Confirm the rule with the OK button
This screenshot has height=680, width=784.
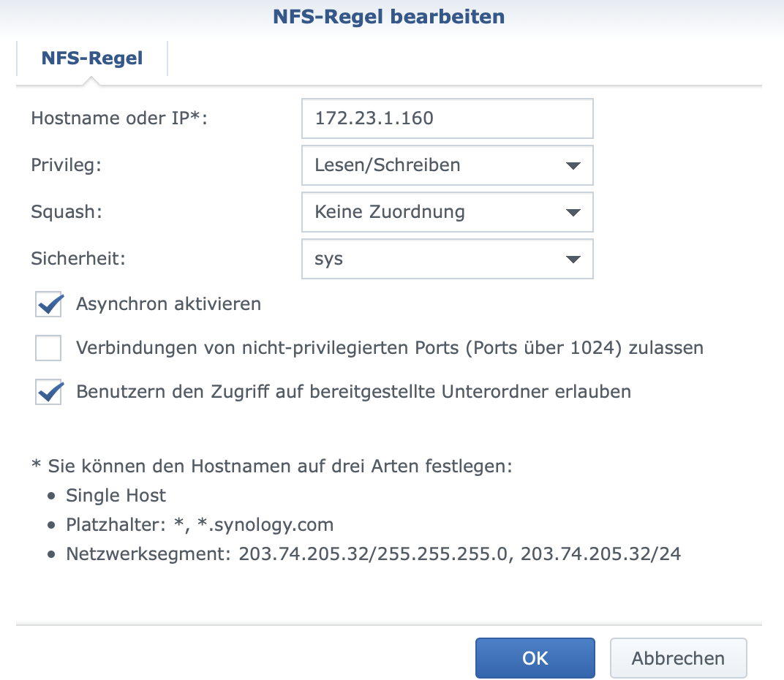point(535,658)
